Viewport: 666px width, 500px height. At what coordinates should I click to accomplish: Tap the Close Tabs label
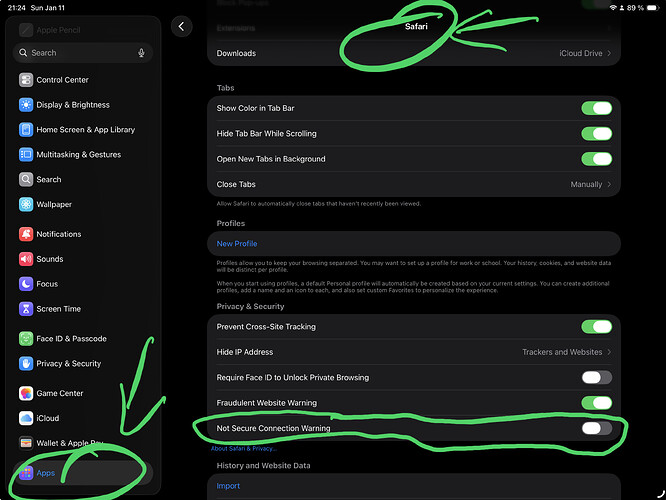pos(236,184)
